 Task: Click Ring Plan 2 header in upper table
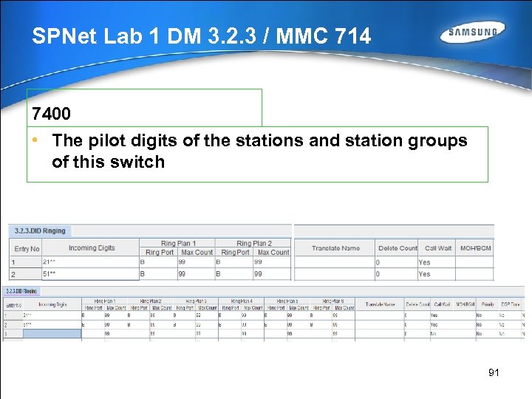253,243
